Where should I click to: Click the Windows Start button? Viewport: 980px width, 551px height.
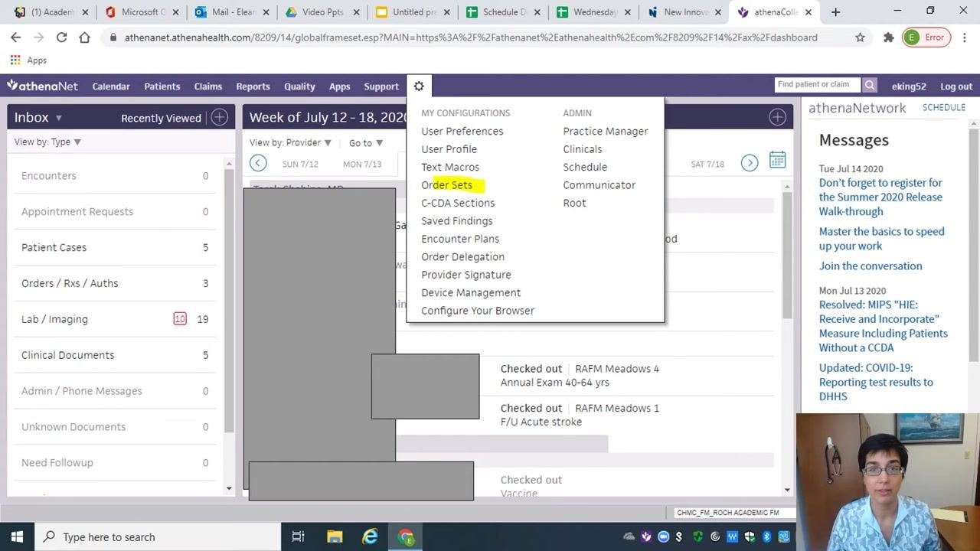[x=17, y=536]
